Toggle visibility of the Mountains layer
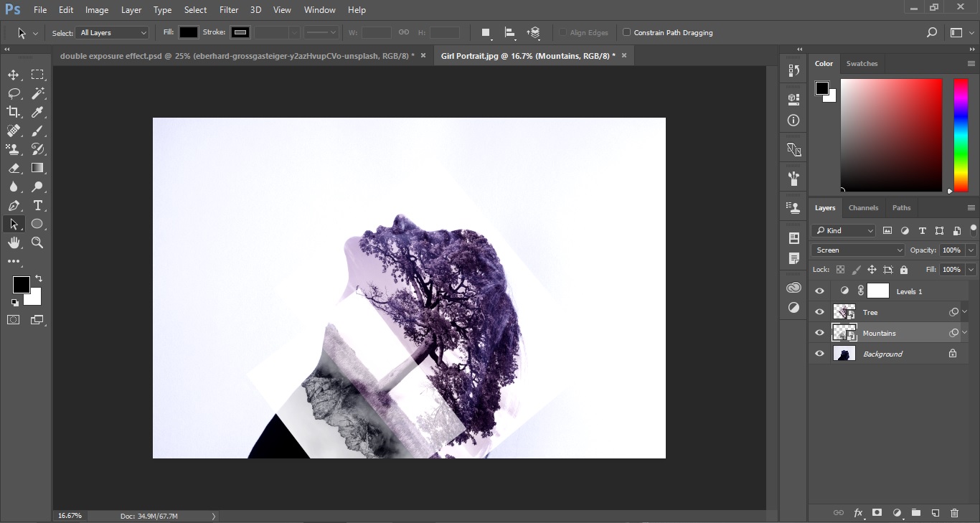This screenshot has width=980, height=523. coord(819,332)
